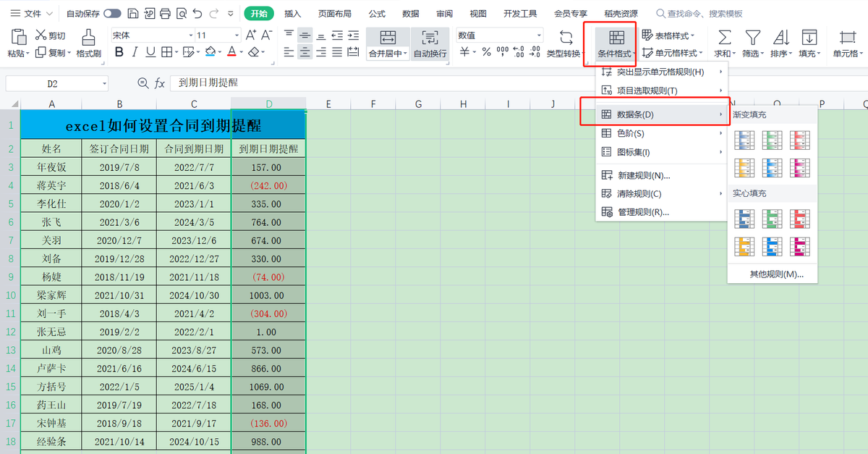Open the font size 11 dropdown
The height and width of the screenshot is (454, 868).
[237, 35]
